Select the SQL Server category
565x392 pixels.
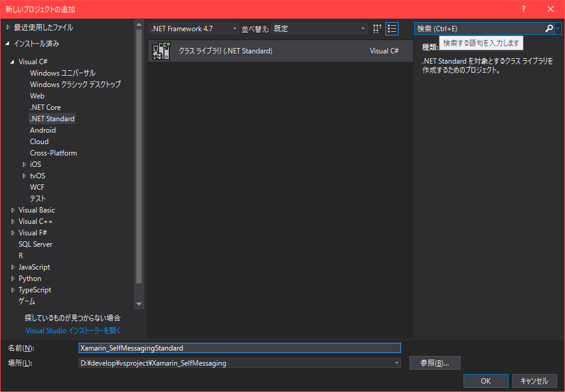[x=35, y=244]
